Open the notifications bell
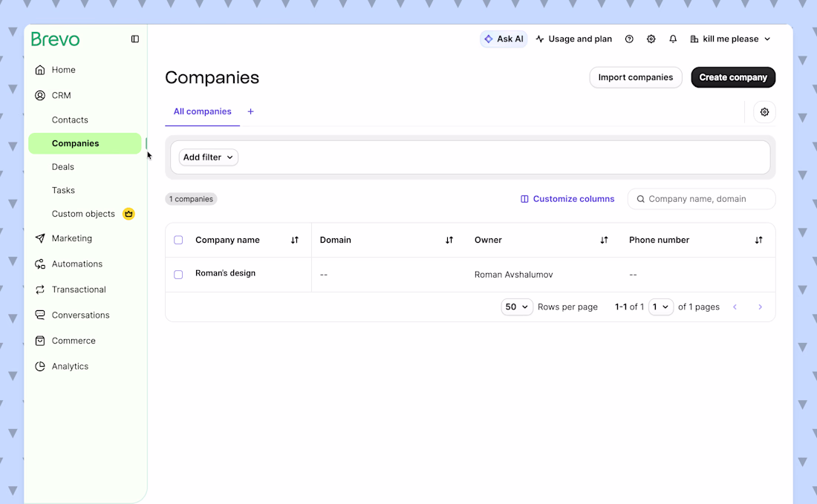The width and height of the screenshot is (817, 504). (x=673, y=39)
